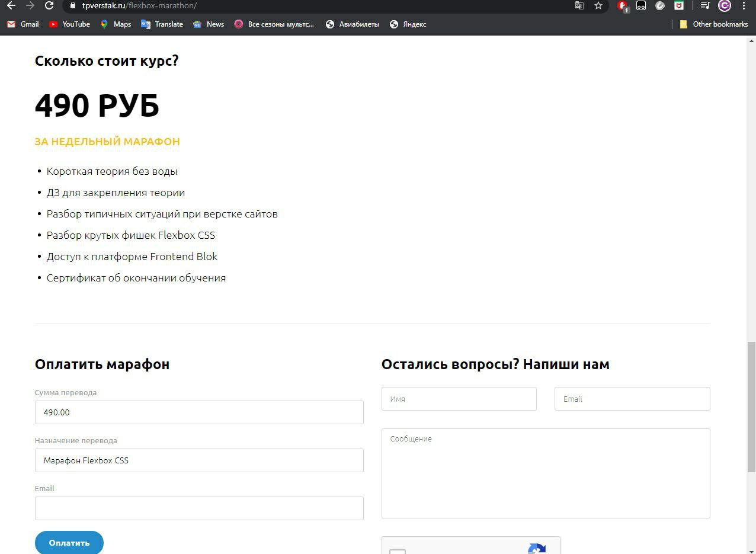Go back using the browser back arrow
Viewport: 756px width, 554px height.
(x=11, y=6)
